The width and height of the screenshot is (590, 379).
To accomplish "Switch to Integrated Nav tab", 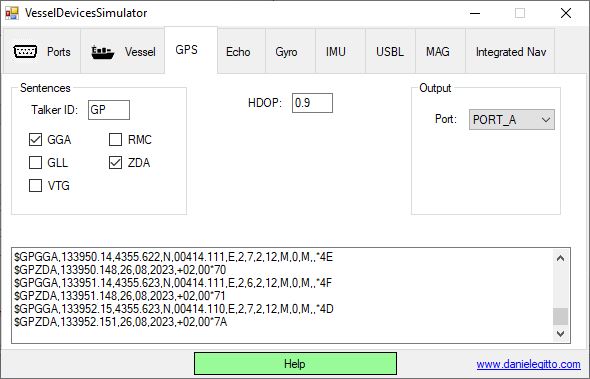I will tap(510, 51).
